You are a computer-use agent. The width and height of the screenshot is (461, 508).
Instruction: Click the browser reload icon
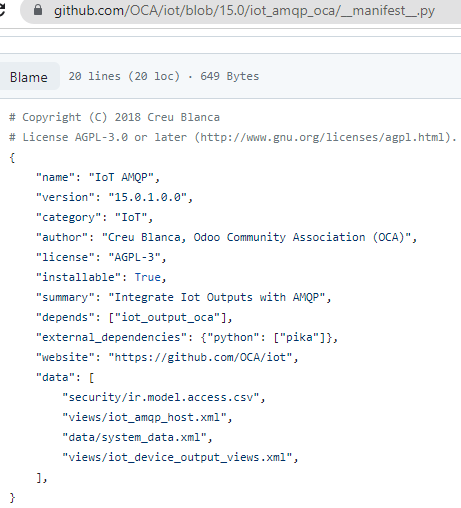click(x=2, y=9)
